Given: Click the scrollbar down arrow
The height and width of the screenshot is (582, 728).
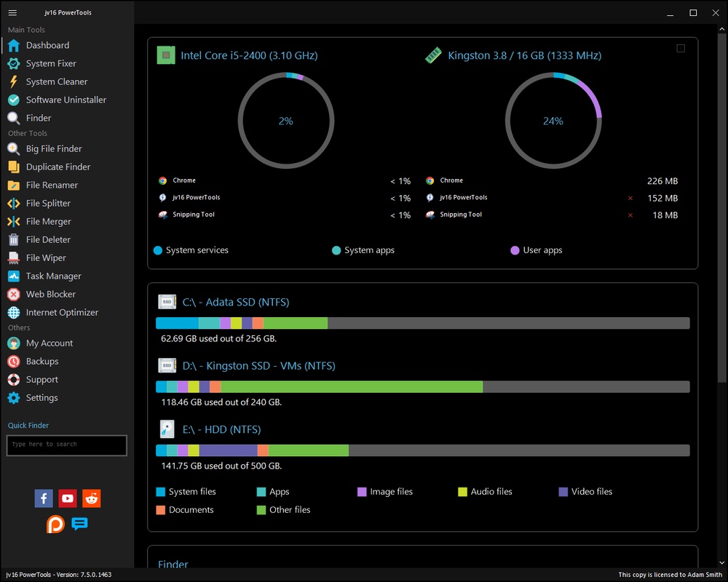Looking at the screenshot, I should point(721,563).
